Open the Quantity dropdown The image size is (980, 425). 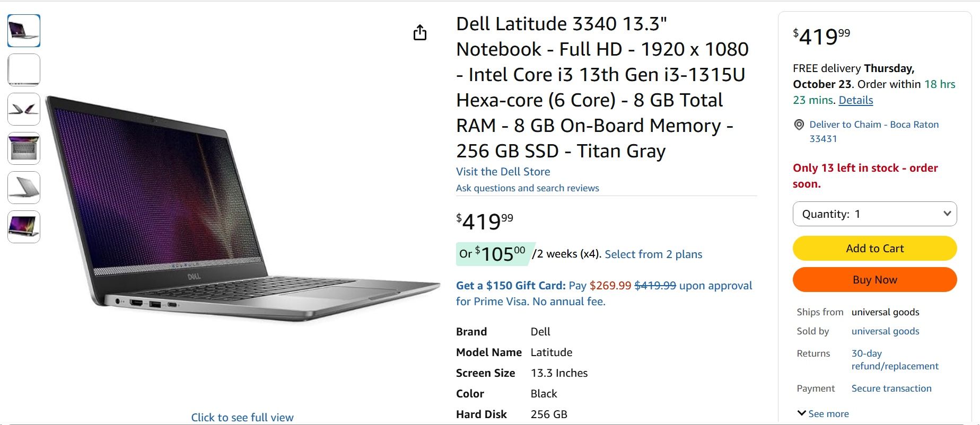(x=874, y=214)
